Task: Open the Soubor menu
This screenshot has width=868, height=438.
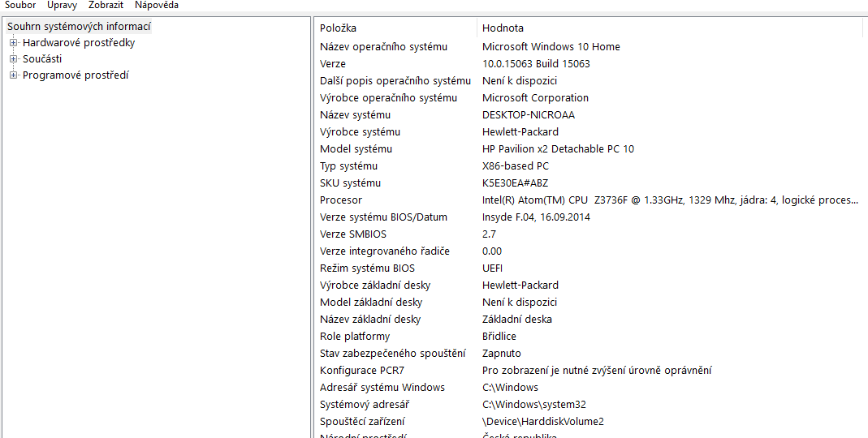Action: 20,5
